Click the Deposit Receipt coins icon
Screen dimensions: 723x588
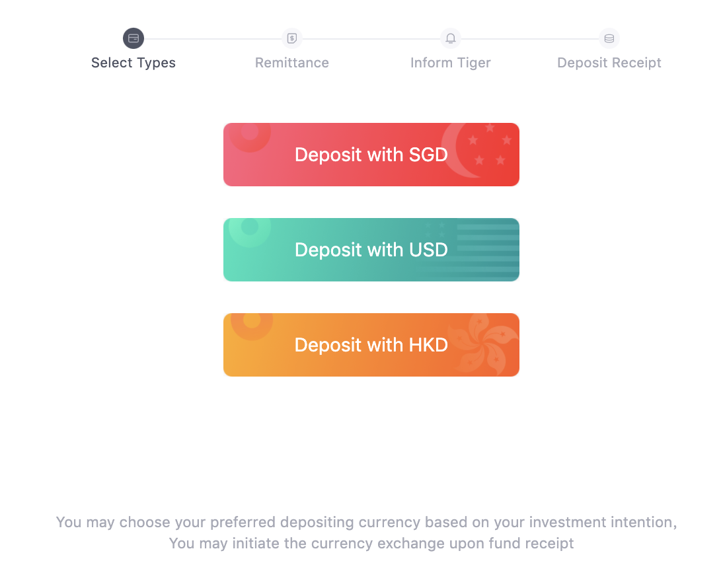pyautogui.click(x=609, y=38)
